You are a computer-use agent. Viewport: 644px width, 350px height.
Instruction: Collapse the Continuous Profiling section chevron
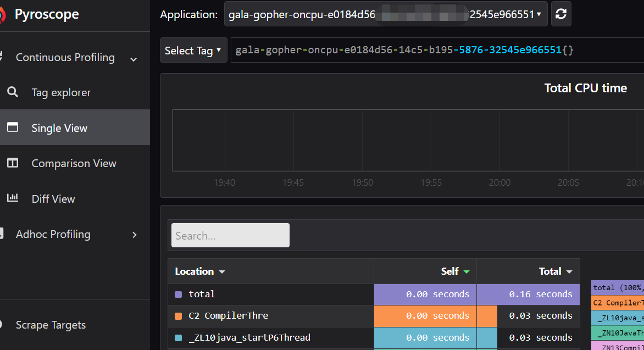[x=134, y=59]
